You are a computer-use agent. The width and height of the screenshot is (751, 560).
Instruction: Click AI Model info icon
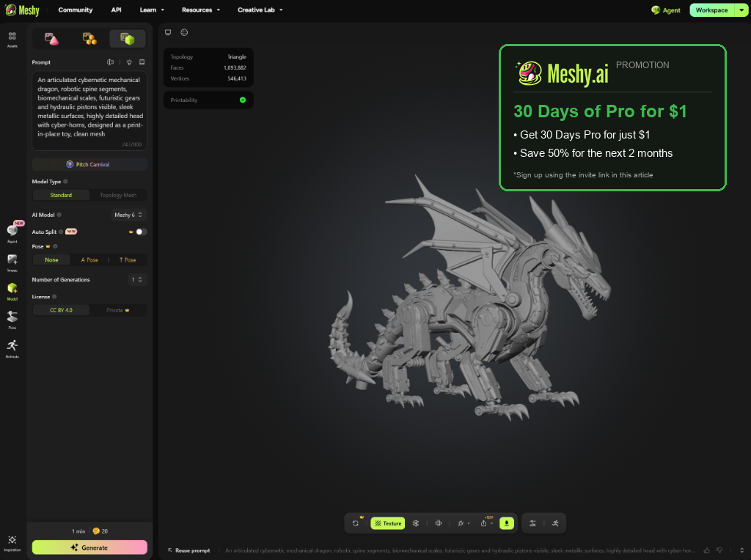point(59,215)
